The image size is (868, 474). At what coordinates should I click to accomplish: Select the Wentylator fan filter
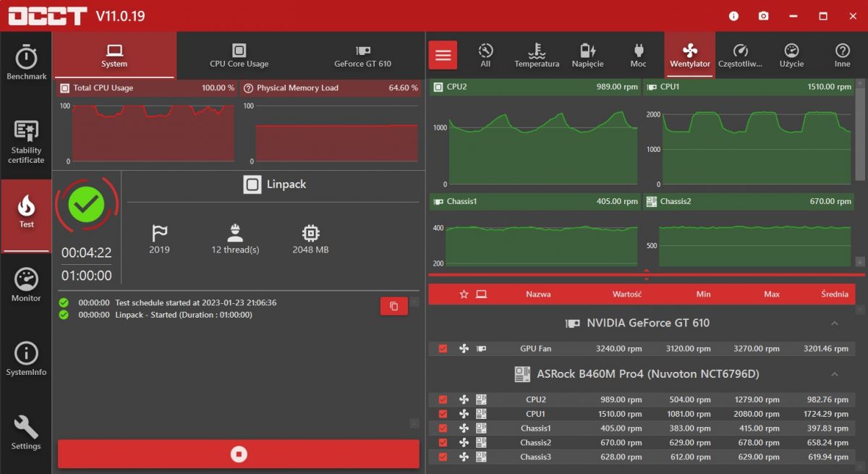tap(689, 55)
